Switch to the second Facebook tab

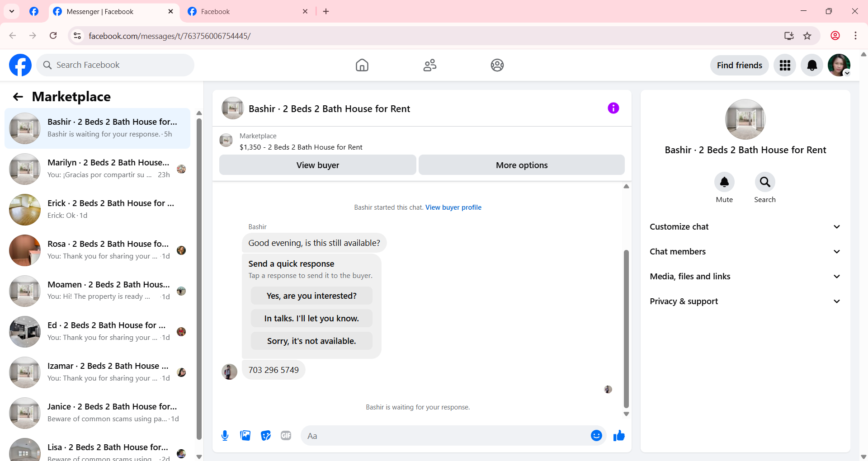248,12
